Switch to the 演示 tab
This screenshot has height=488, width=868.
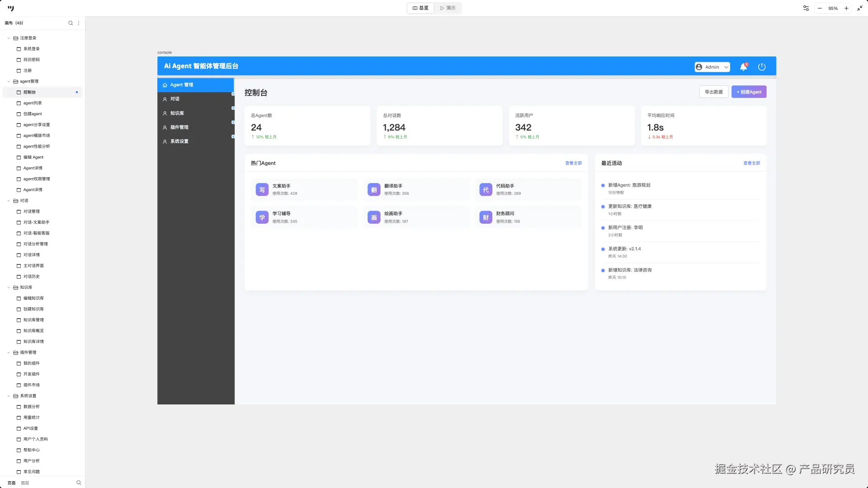pyautogui.click(x=448, y=8)
